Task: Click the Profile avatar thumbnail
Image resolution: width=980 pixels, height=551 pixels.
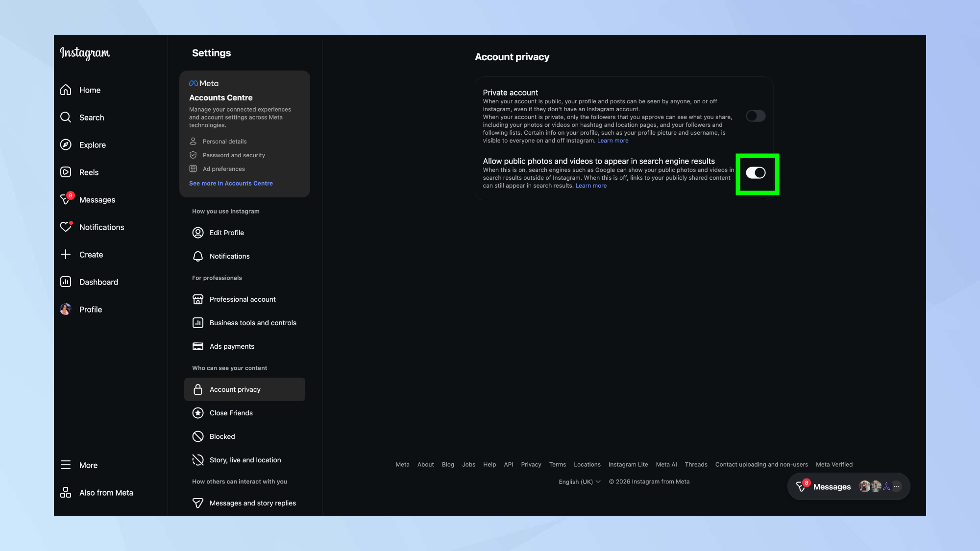Action: [x=66, y=310]
